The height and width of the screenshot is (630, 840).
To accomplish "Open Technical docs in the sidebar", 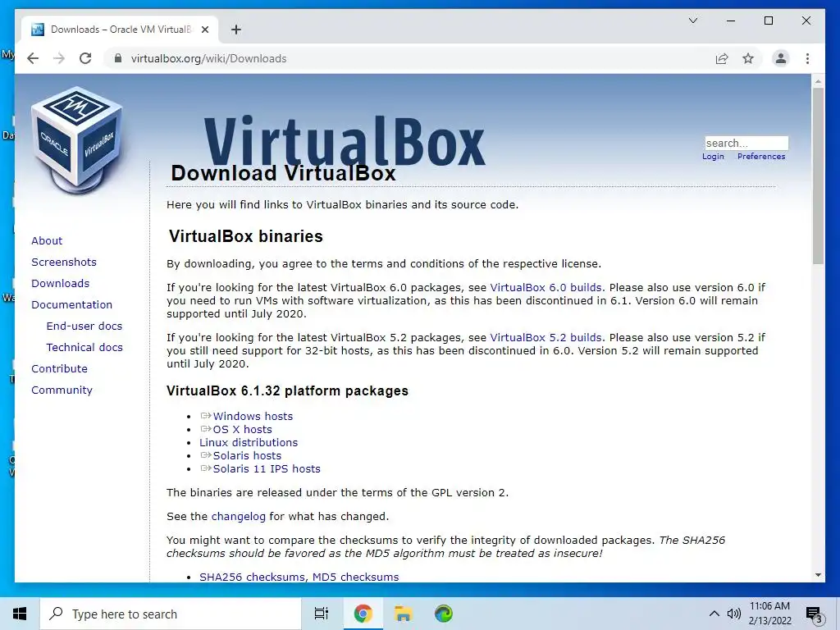I will click(84, 348).
